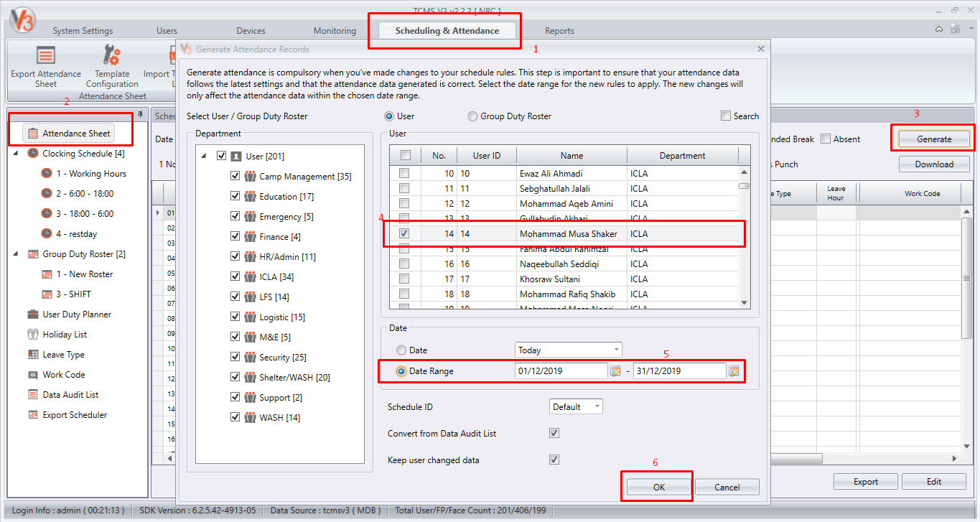This screenshot has width=980, height=522.
Task: Open Data Audit List icon
Action: tap(33, 395)
